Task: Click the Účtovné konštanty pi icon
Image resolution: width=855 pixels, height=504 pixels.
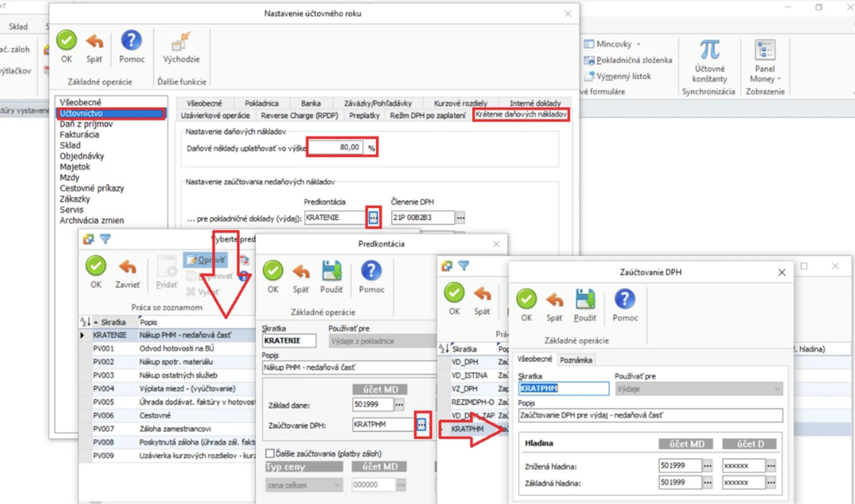Action: click(710, 50)
